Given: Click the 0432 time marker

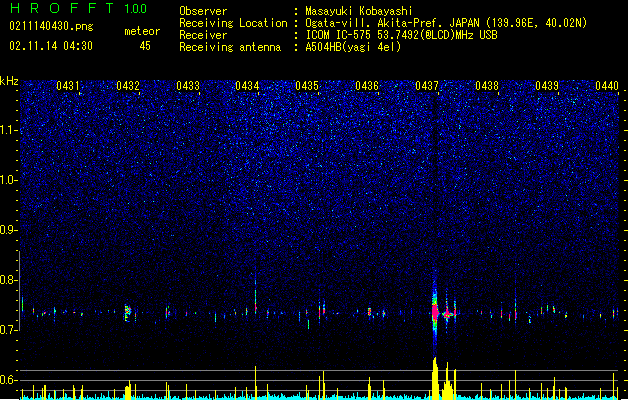Looking at the screenshot, I should pos(128,86).
